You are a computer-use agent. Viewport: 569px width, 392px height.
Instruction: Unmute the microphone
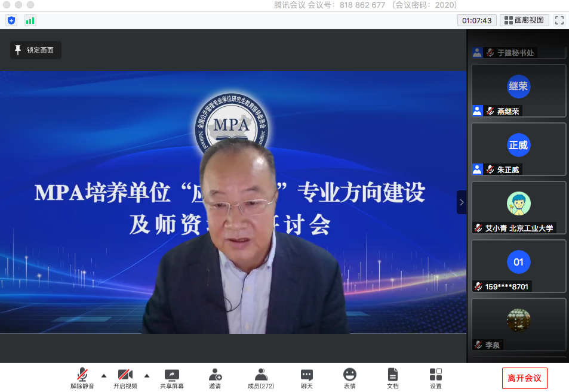click(82, 378)
